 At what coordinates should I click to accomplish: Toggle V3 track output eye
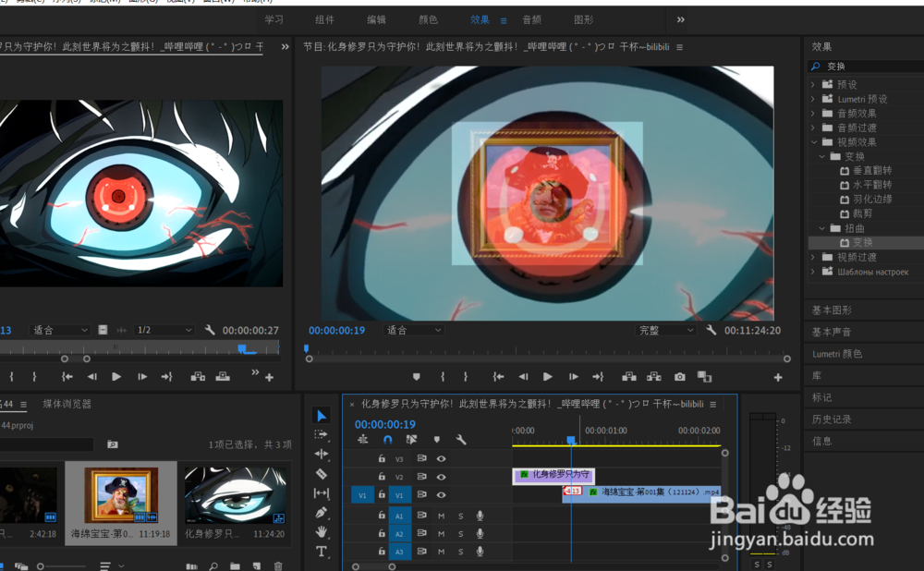441,458
